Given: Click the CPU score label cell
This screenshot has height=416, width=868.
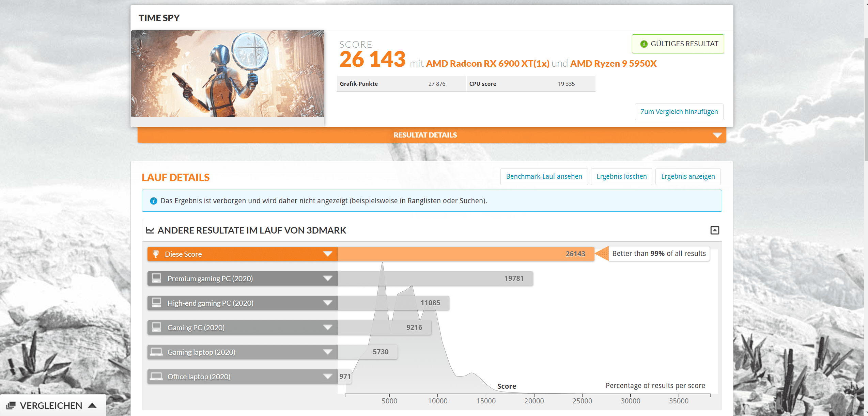Looking at the screenshot, I should tap(483, 84).
